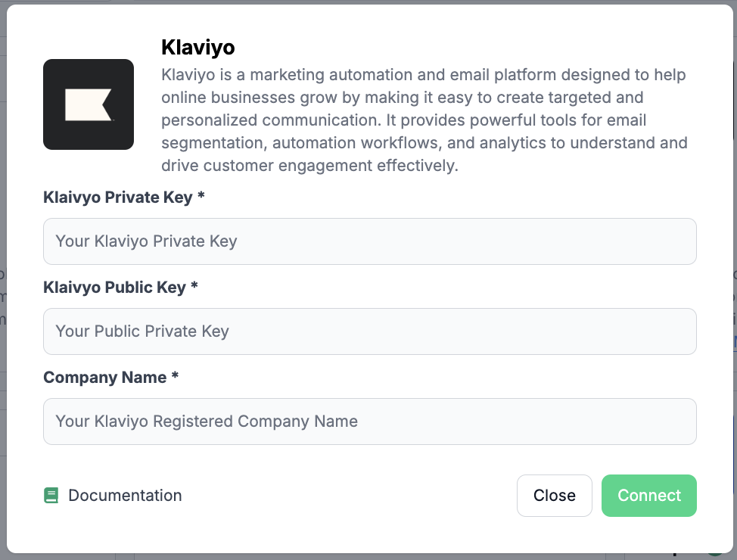Click the required asterisk after Private Key

201,197
